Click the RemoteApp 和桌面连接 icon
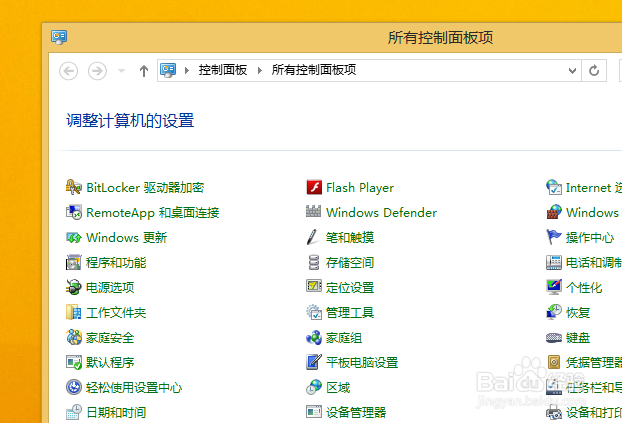 pos(74,212)
